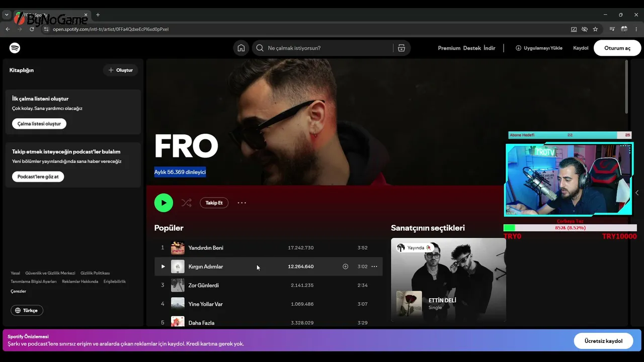Open the Premium menu link
Viewport: 644px width, 362px height.
tap(449, 48)
